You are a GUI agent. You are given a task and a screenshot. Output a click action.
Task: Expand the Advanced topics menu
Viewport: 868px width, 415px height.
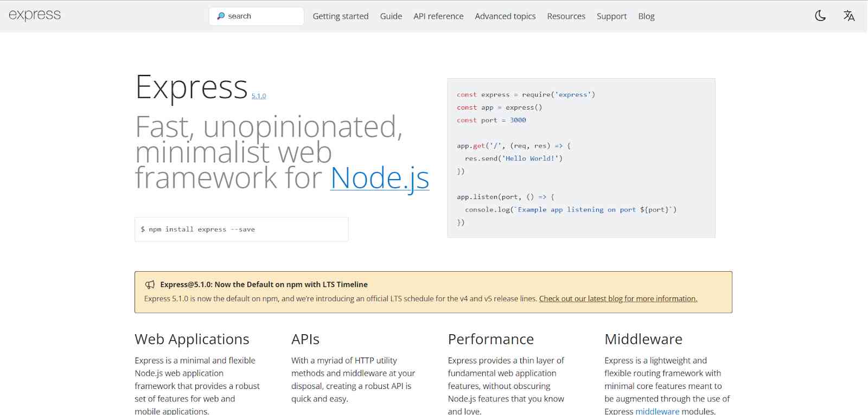(x=505, y=16)
